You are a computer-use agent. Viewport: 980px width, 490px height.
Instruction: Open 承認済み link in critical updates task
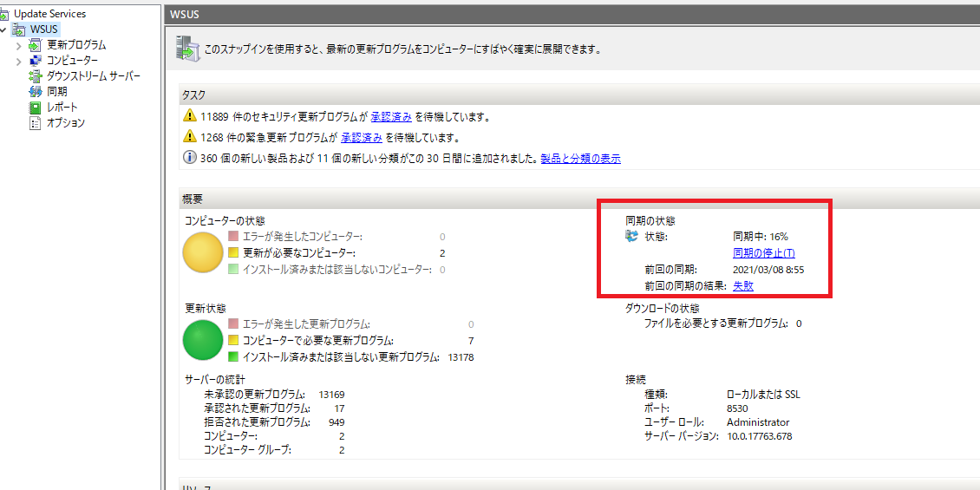coord(362,138)
